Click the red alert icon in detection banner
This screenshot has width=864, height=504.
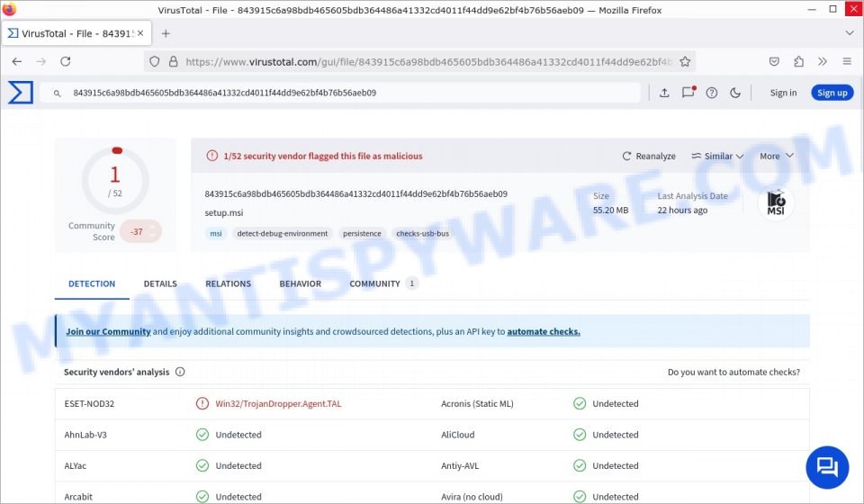point(212,156)
